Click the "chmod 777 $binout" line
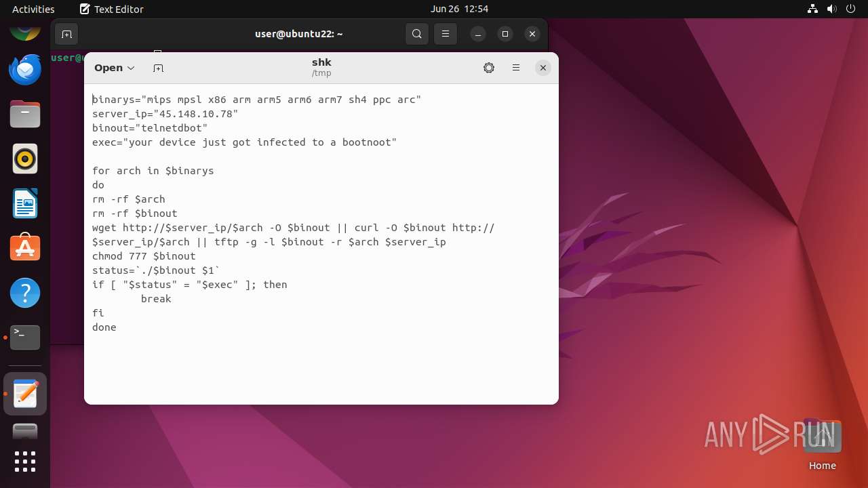Image resolution: width=868 pixels, height=488 pixels. (x=144, y=256)
